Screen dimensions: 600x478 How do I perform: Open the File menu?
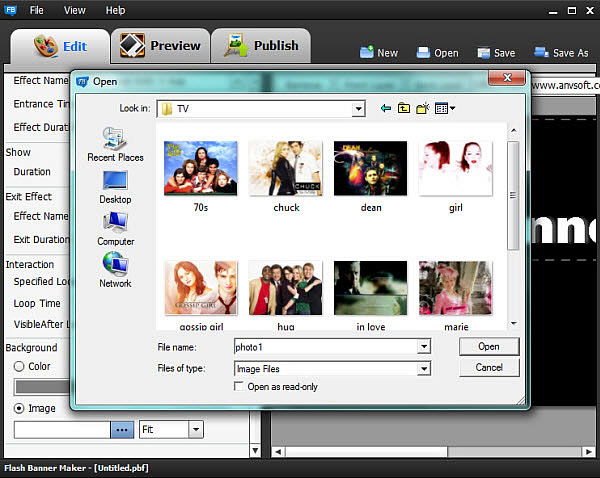tap(37, 10)
